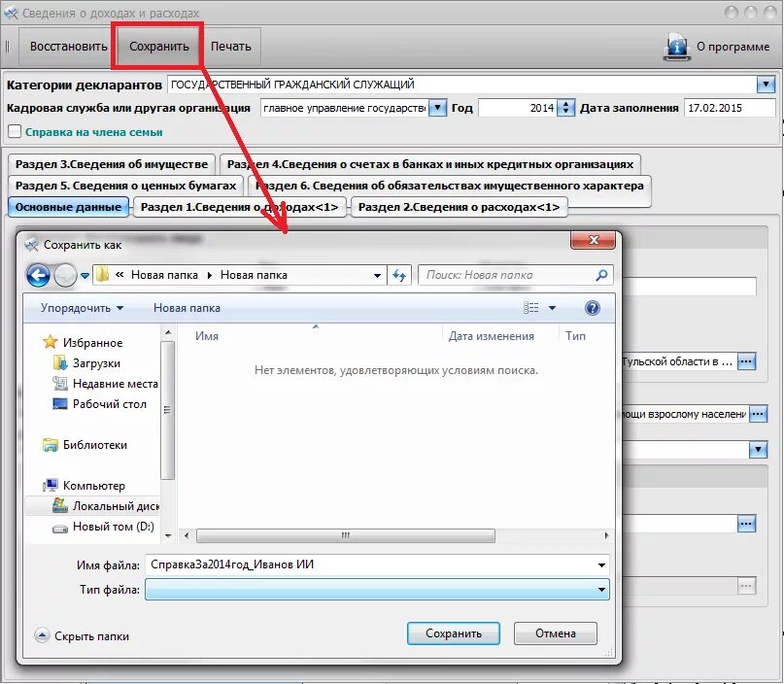Click down arrow of navigation pane scrollbar

[x=168, y=536]
